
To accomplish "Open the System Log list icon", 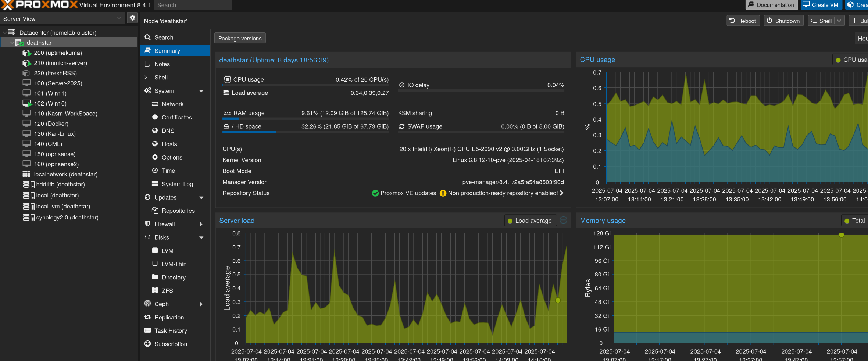I will coord(155,184).
